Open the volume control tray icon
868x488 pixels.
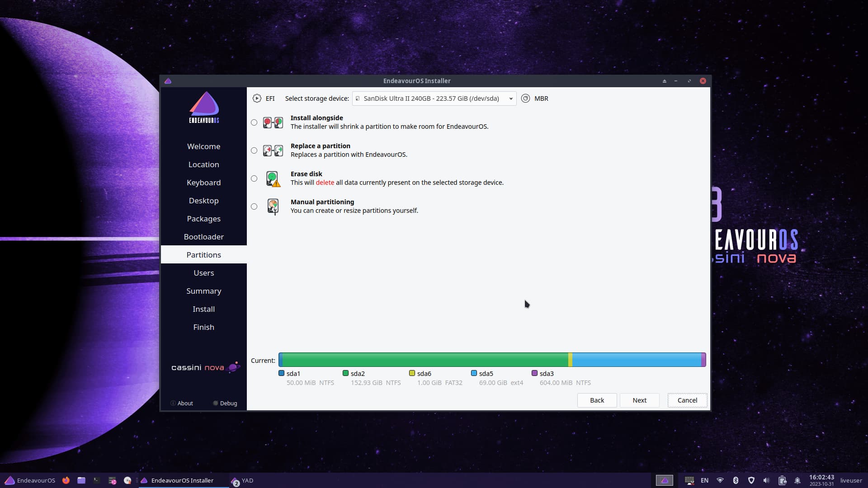[766, 480]
